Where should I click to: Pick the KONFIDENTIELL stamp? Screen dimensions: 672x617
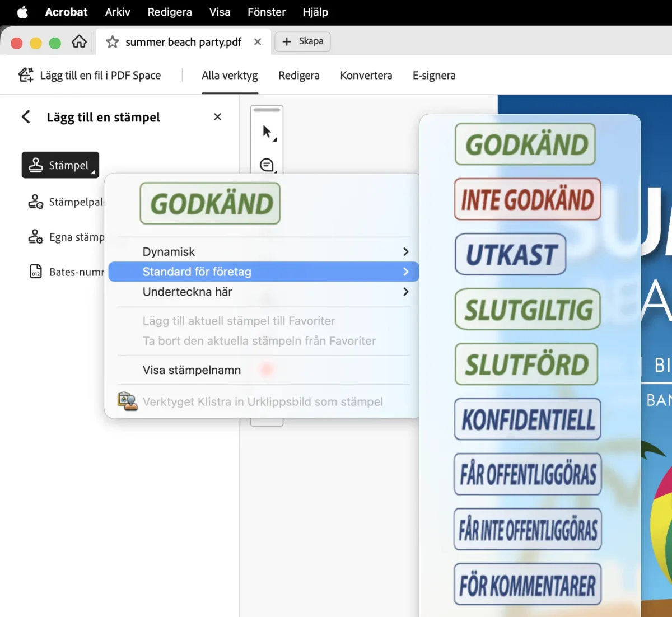pos(528,419)
